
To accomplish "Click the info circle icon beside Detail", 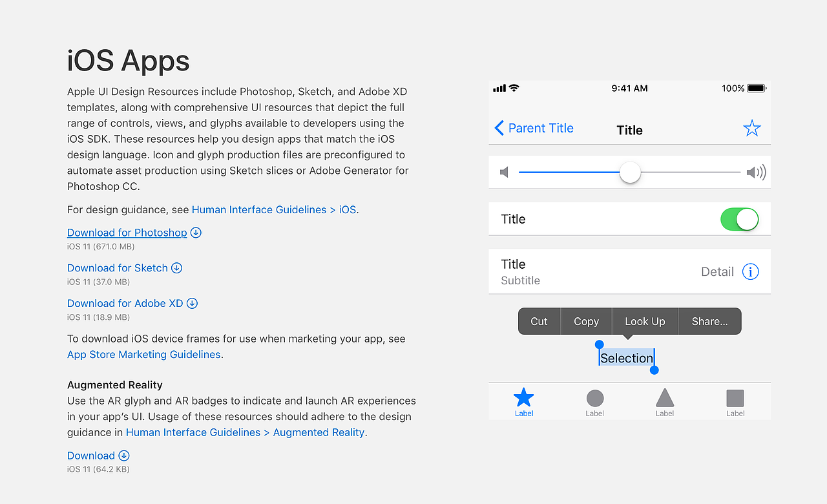I will click(x=750, y=271).
